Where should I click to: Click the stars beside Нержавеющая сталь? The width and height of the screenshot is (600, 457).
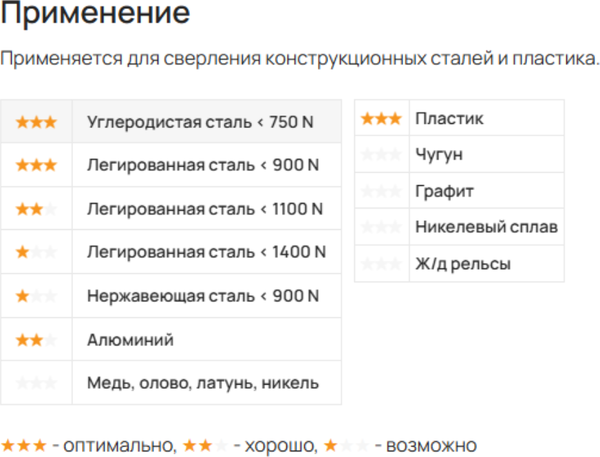pyautogui.click(x=36, y=296)
